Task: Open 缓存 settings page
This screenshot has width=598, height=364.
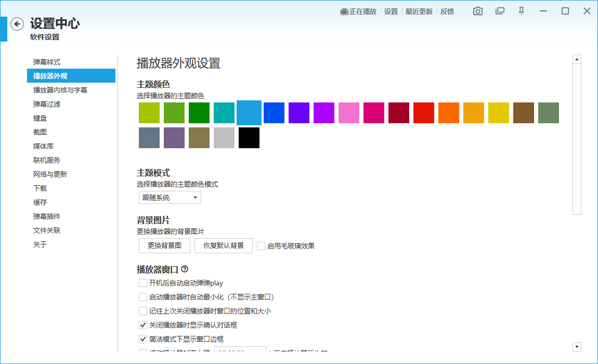Action: 71,203
